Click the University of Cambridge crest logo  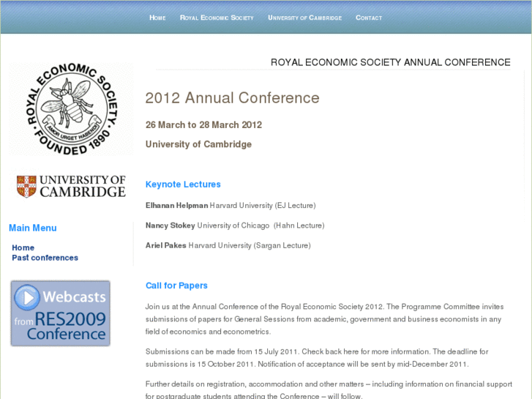71,186
